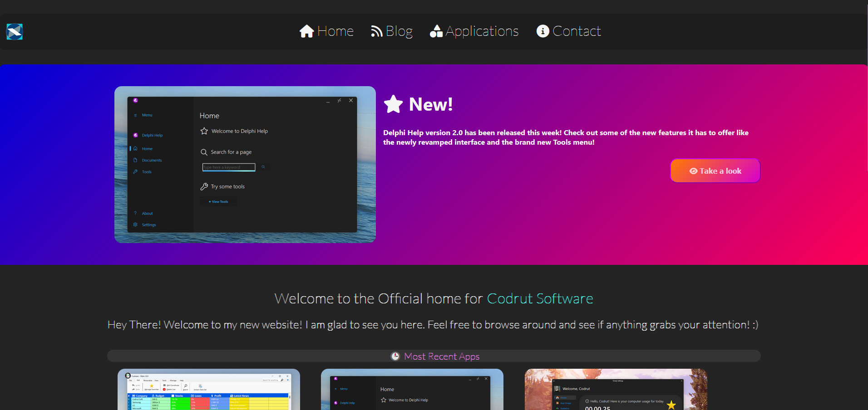The image size is (868, 410).
Task: Click the eye icon inside the orange button
Action: tap(693, 171)
